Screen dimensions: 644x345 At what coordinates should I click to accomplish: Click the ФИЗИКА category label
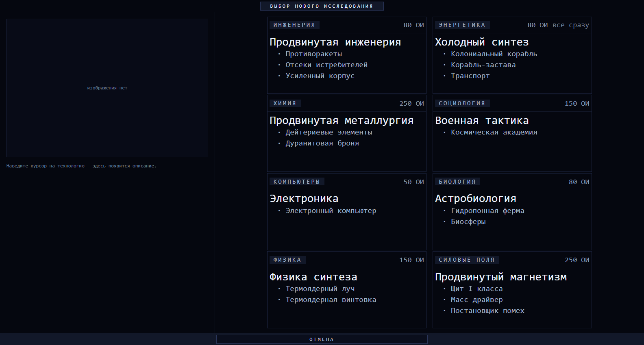pos(287,260)
